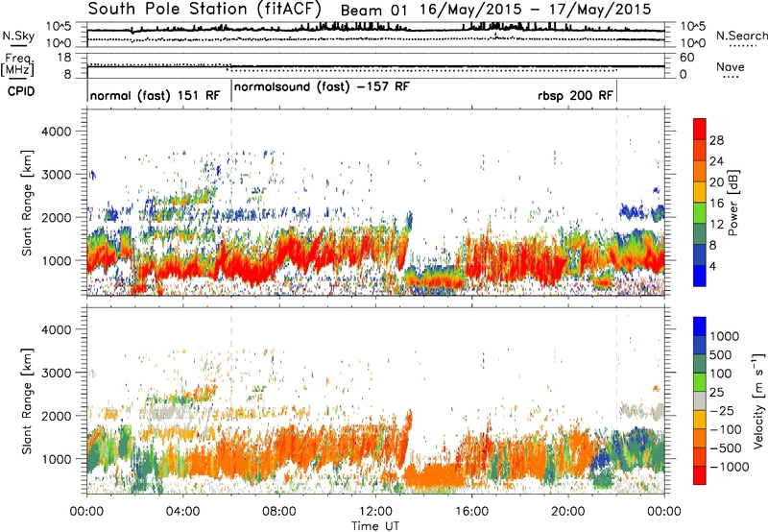Click the '4000' tick on power panel axis
Screen dimensions: 768x532
pyautogui.click(x=56, y=132)
